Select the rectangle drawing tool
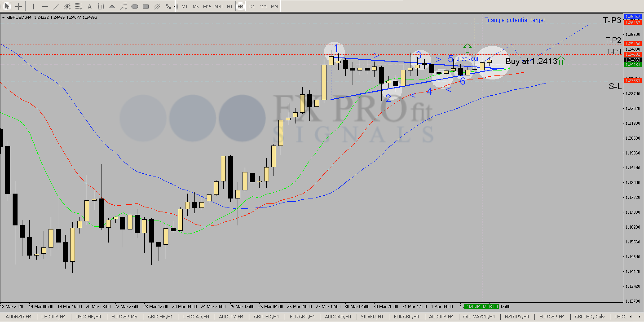Image resolution: width=644 pixels, height=322 pixels. (146, 7)
